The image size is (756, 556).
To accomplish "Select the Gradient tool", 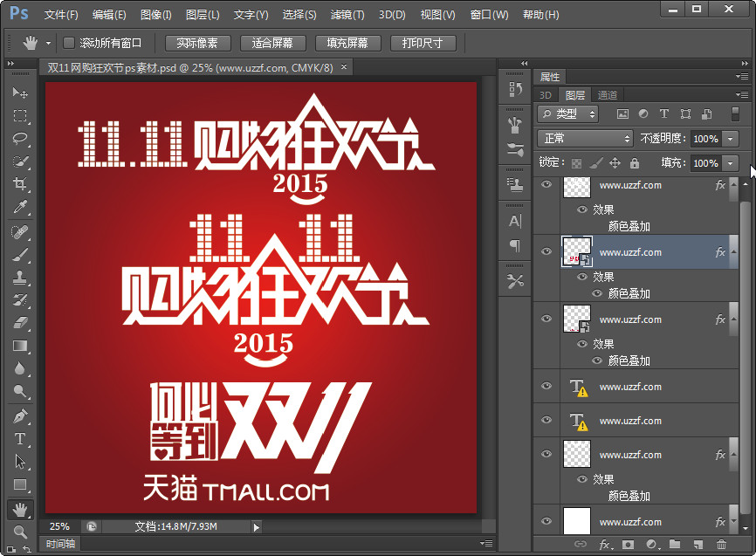I will click(x=20, y=346).
